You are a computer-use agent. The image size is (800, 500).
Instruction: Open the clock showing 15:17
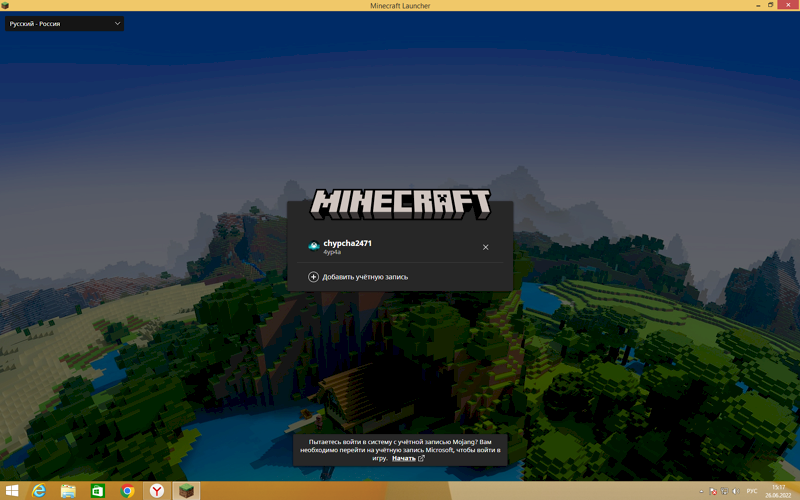click(778, 491)
